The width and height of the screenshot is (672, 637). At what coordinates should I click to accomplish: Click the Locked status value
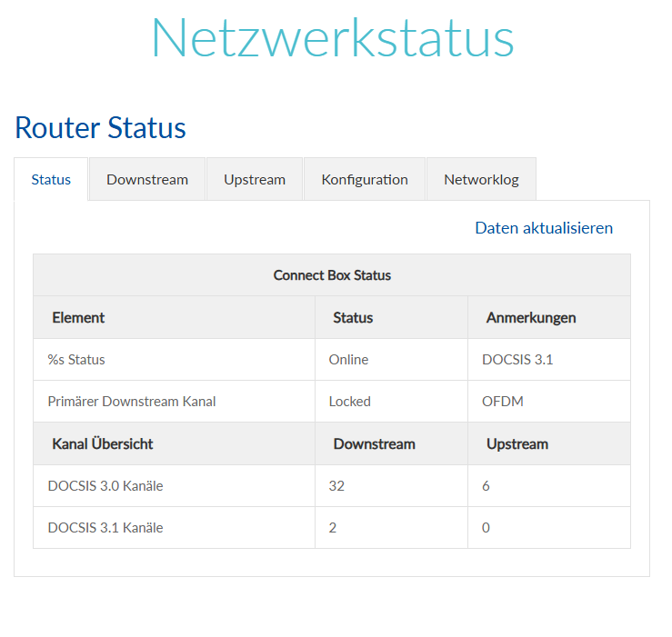coord(350,402)
